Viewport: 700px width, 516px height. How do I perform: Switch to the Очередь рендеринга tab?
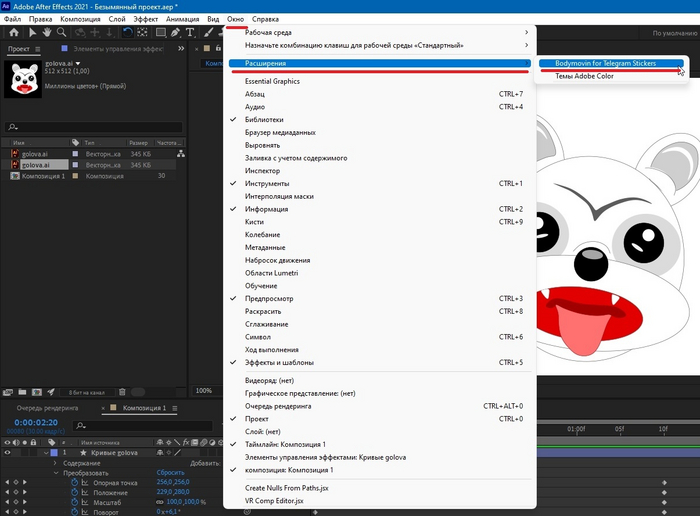click(x=47, y=408)
